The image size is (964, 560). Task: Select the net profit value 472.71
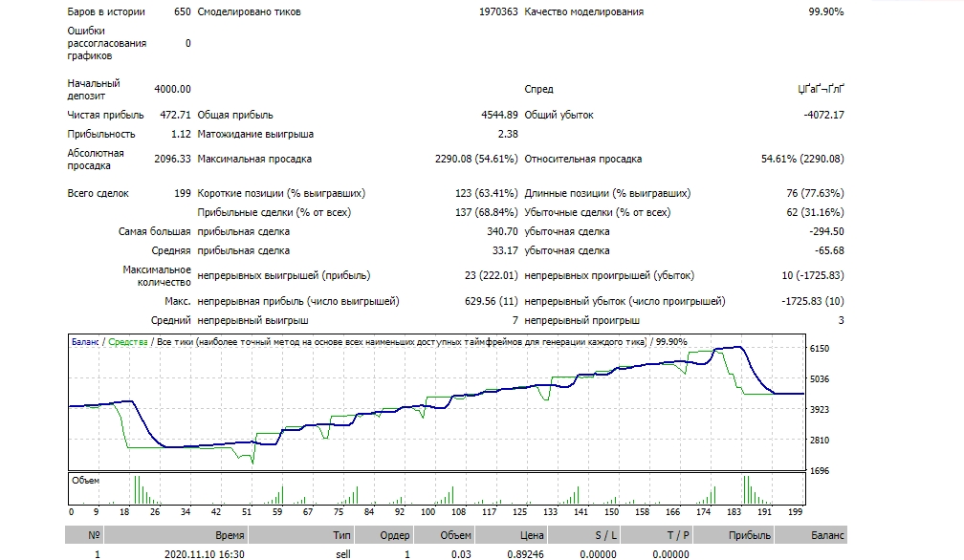175,115
